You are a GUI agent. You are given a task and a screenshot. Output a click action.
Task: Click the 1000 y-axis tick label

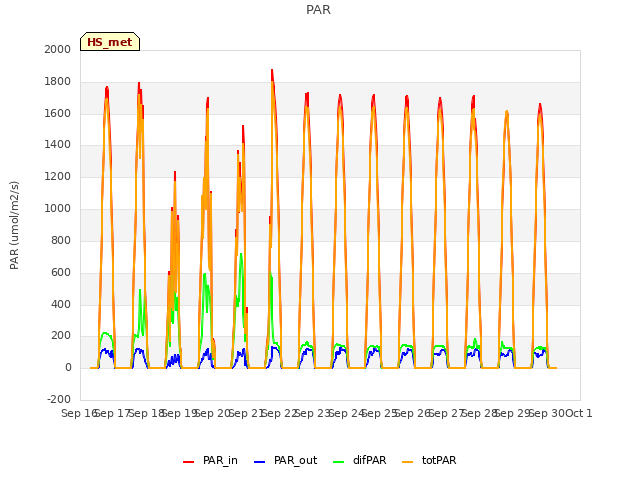(x=58, y=209)
